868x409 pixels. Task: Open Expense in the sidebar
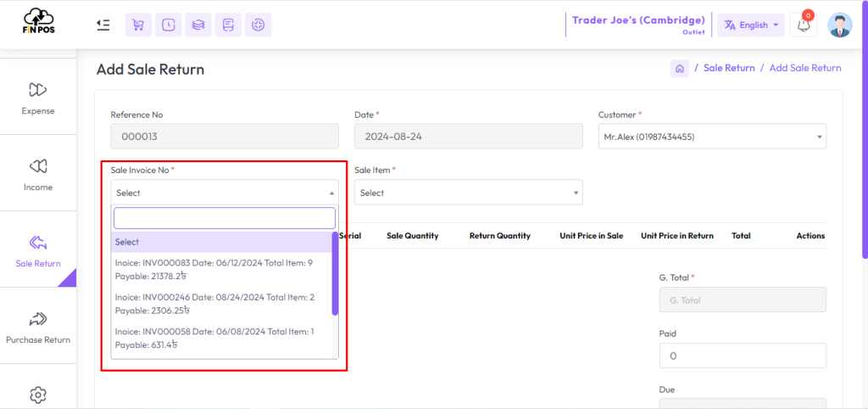point(38,98)
